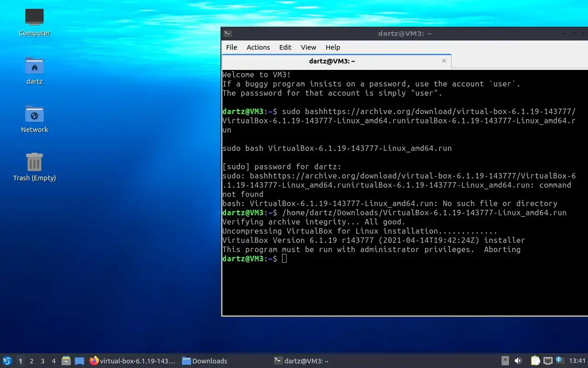Open the wired network tray icon

[x=548, y=361]
